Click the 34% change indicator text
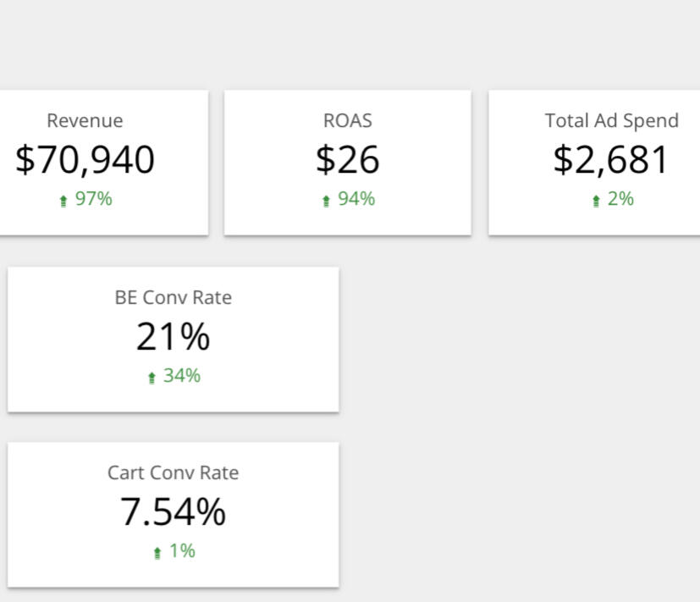 (181, 375)
